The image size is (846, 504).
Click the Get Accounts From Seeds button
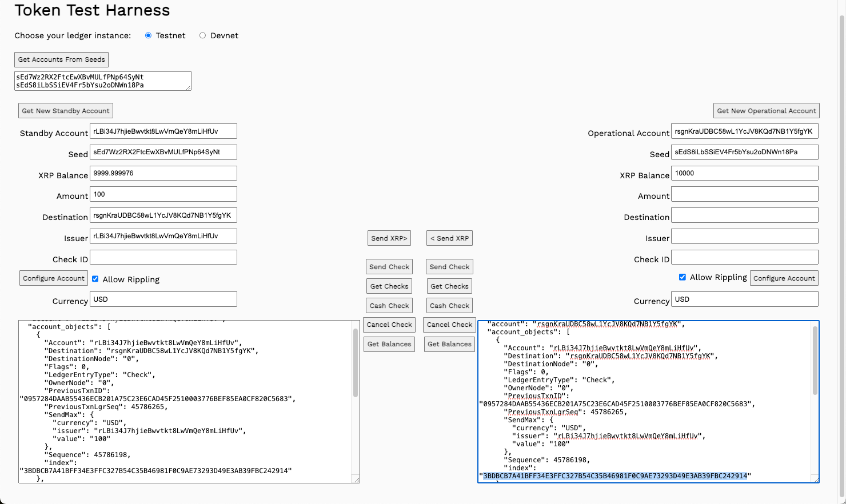point(61,59)
